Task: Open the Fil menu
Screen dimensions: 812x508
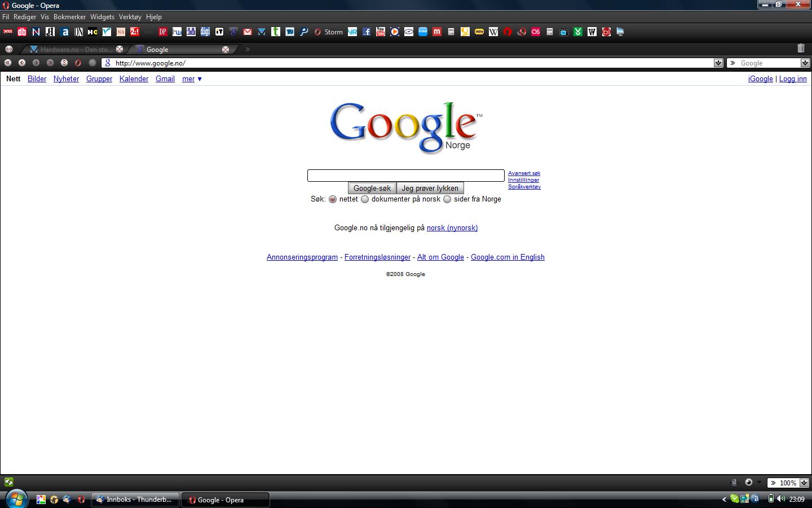Action: pyautogui.click(x=6, y=17)
